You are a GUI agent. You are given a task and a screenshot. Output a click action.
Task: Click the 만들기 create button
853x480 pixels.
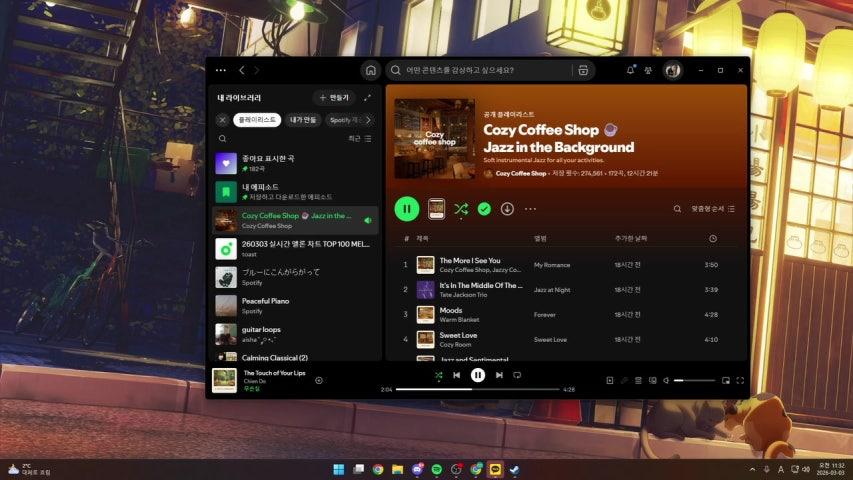pos(334,98)
